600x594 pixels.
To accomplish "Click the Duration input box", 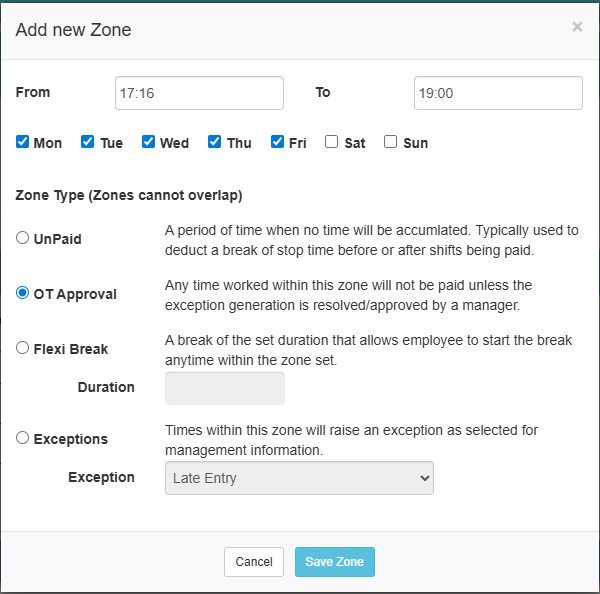I will pyautogui.click(x=224, y=388).
